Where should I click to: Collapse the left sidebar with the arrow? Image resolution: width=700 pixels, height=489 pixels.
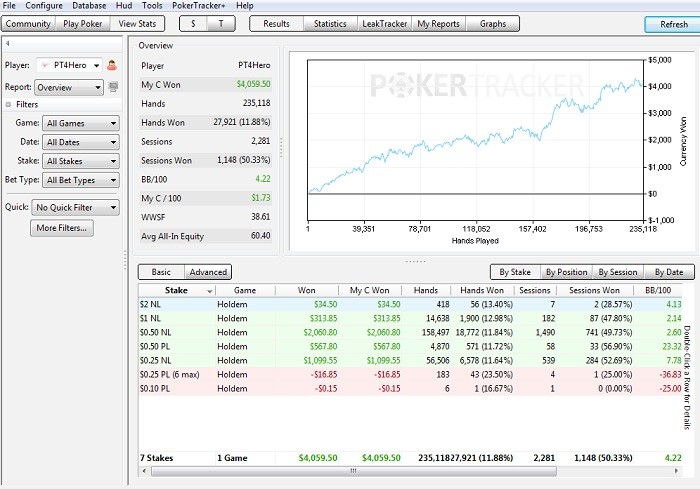pyautogui.click(x=8, y=44)
